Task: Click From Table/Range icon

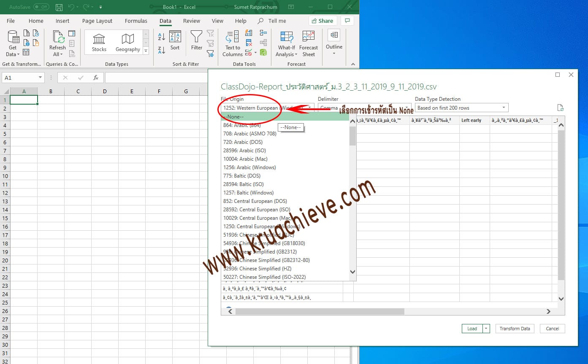Action: 27,52
